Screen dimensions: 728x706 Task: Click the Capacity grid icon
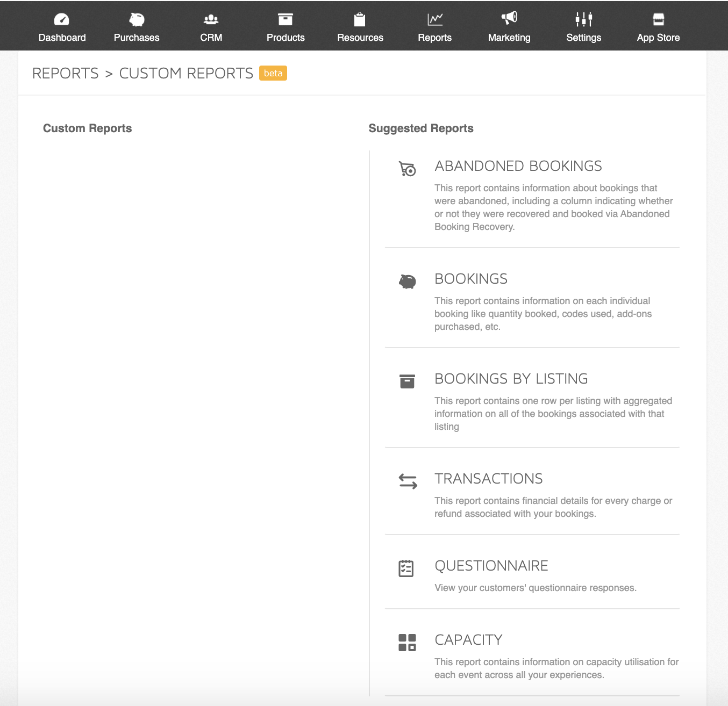(407, 642)
